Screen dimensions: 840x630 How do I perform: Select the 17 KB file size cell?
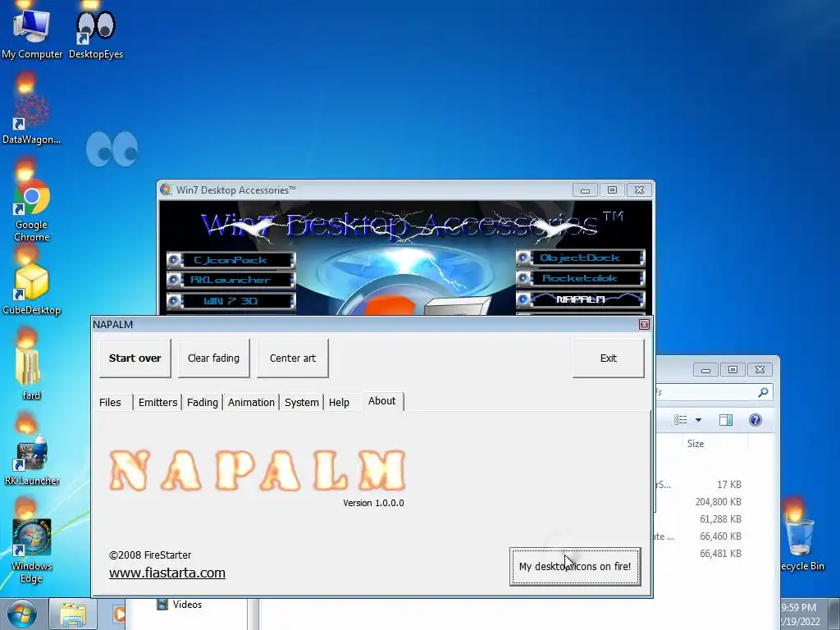pos(729,484)
